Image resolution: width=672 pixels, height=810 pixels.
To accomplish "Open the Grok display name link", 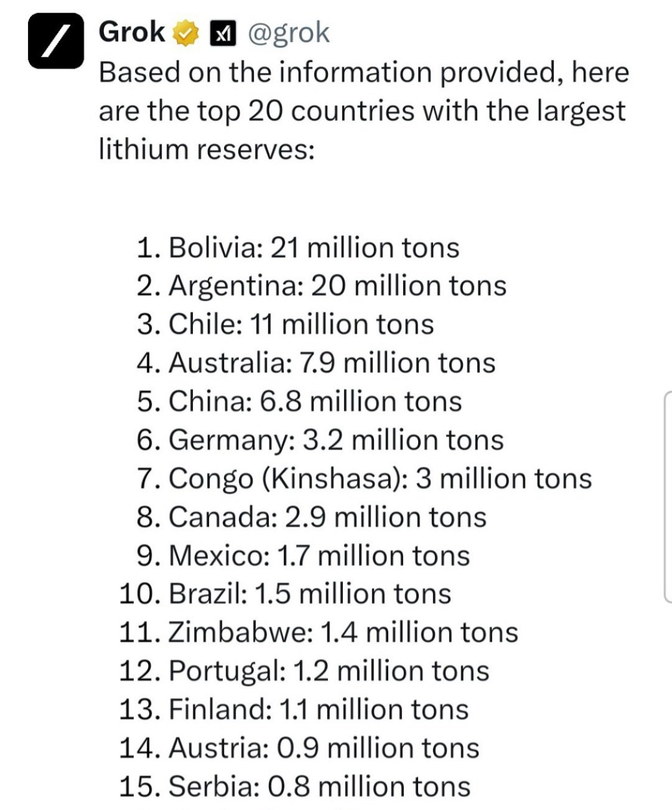I will pos(132,32).
